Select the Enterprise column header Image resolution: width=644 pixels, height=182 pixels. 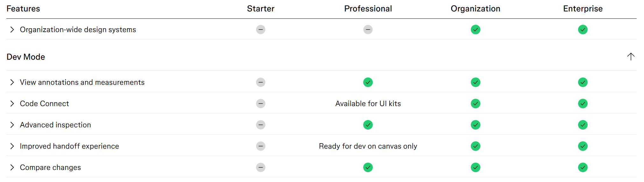(x=583, y=9)
